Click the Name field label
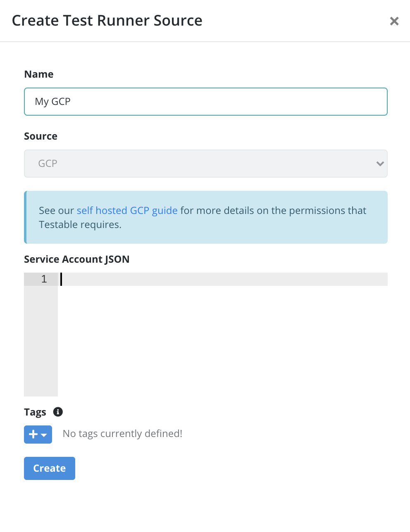 (x=39, y=74)
